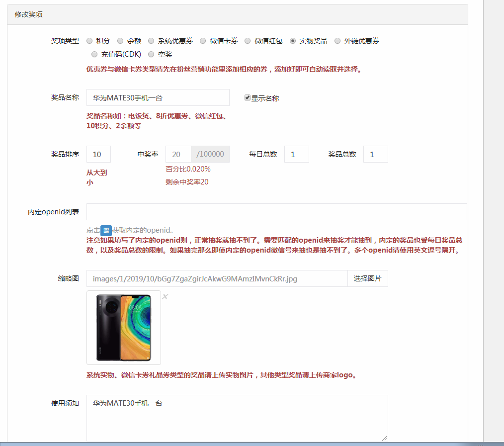Click the 奖品总数 input field
The image size is (504, 446).
376,154
